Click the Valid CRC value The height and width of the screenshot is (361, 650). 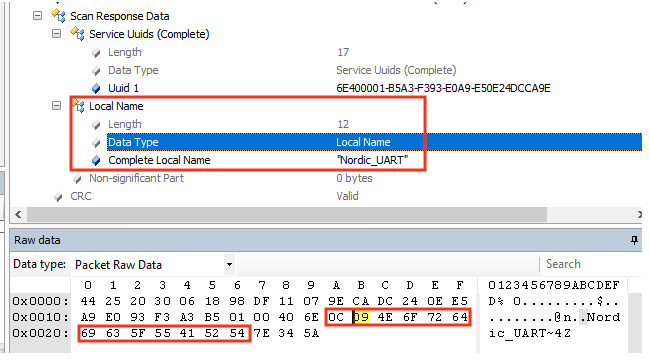tap(347, 196)
